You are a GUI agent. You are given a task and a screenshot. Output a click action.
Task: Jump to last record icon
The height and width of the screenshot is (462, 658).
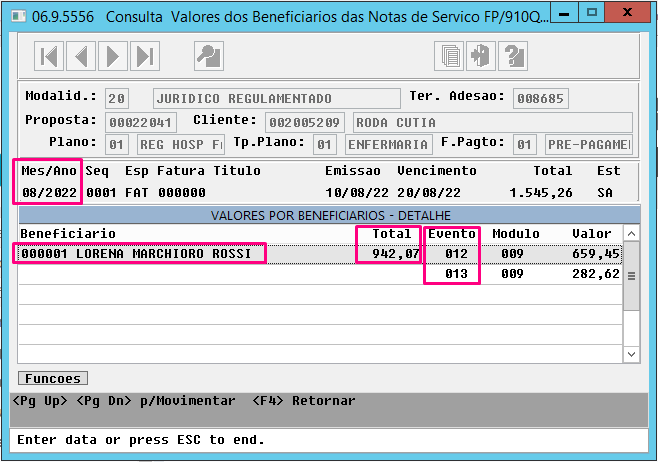pos(145,56)
